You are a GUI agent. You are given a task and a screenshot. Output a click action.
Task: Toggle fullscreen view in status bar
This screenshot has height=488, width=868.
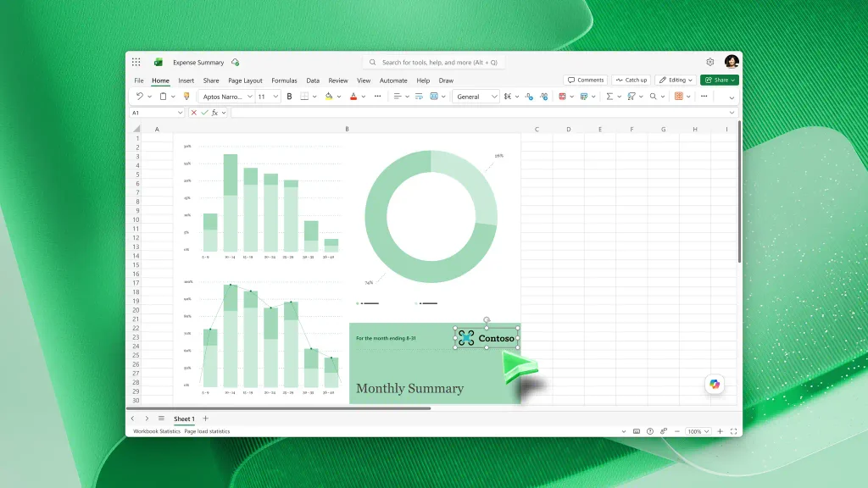click(733, 431)
